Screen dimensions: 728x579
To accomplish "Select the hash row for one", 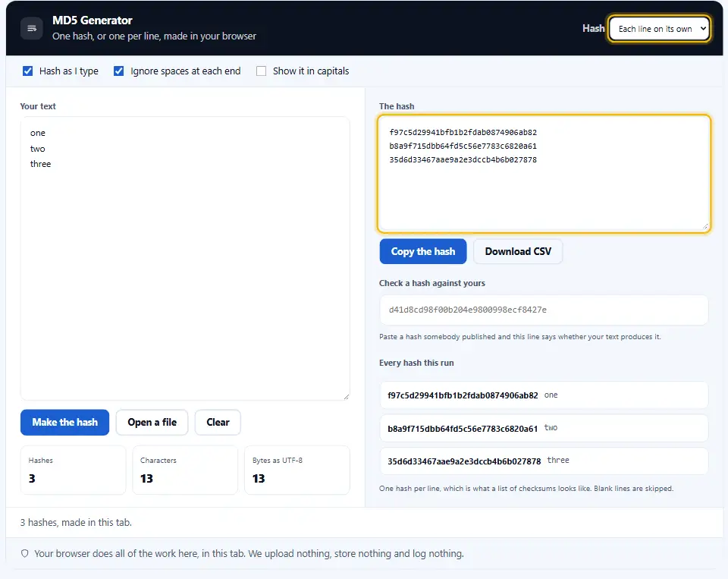I will pyautogui.click(x=544, y=395).
